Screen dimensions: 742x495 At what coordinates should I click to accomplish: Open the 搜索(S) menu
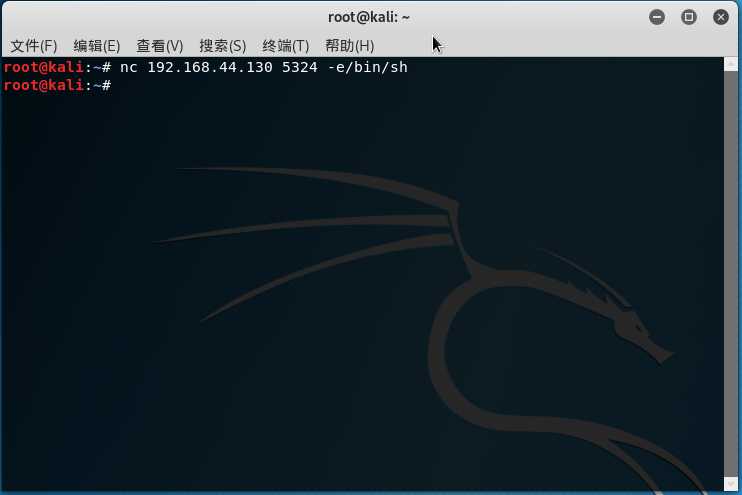(222, 46)
